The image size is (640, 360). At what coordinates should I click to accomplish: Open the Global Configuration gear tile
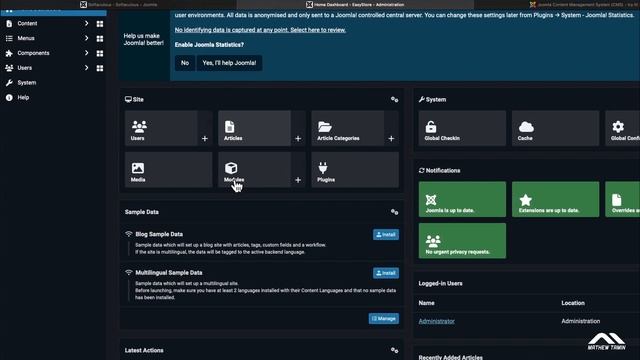tap(622, 128)
